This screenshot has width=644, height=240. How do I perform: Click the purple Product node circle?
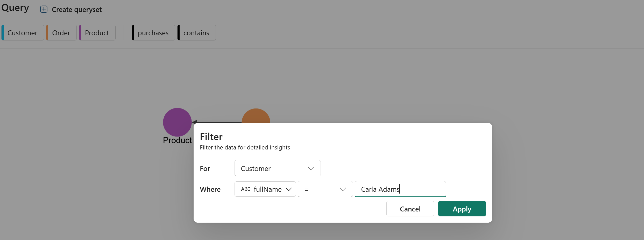point(177,122)
